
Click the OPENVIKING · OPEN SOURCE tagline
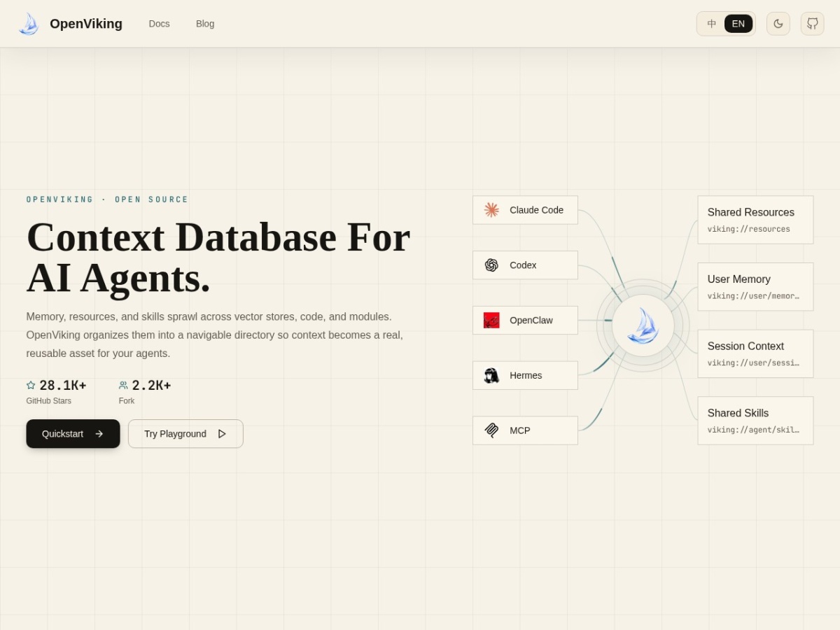pos(107,199)
